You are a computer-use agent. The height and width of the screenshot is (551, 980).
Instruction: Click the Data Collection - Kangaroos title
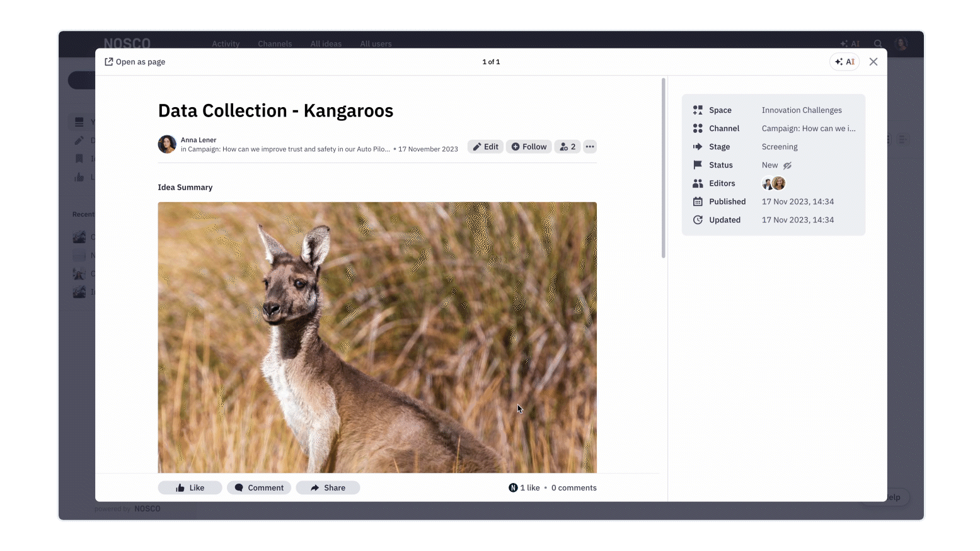[275, 111]
